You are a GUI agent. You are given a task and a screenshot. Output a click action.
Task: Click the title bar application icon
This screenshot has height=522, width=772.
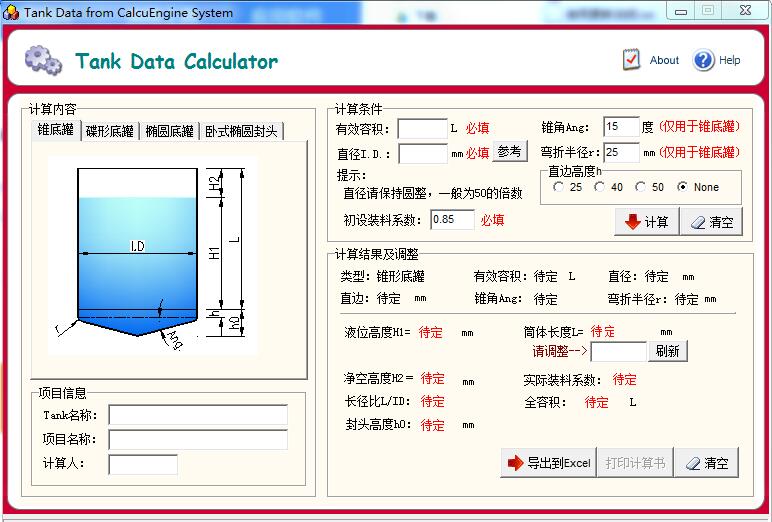[11, 12]
